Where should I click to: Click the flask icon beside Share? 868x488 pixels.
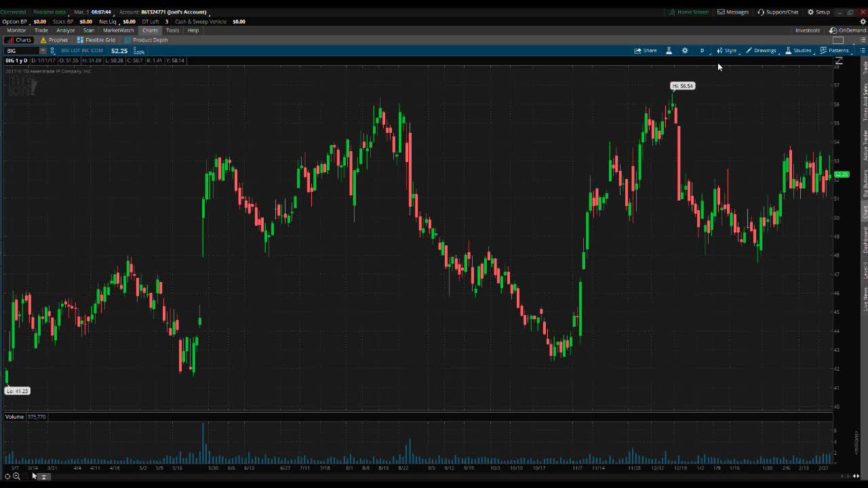(x=669, y=51)
